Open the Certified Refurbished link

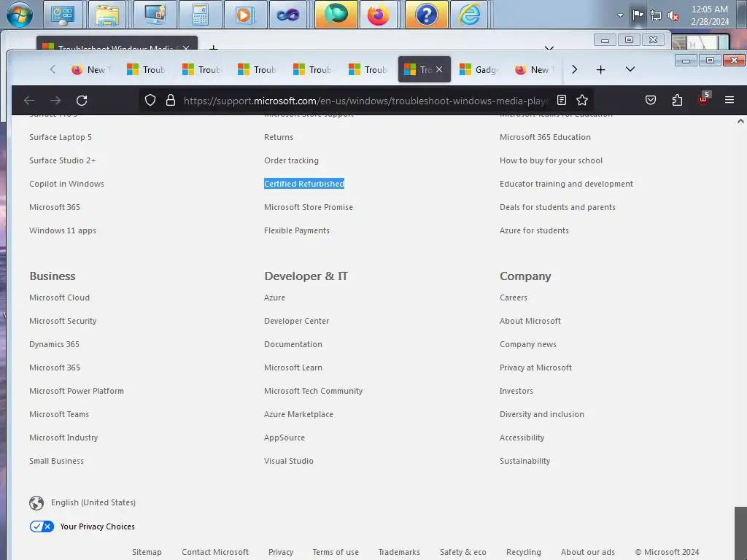304,184
